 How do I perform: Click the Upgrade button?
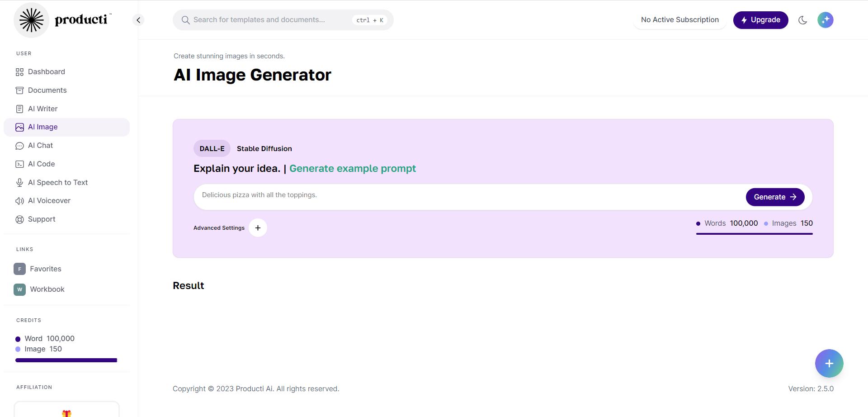pyautogui.click(x=760, y=20)
